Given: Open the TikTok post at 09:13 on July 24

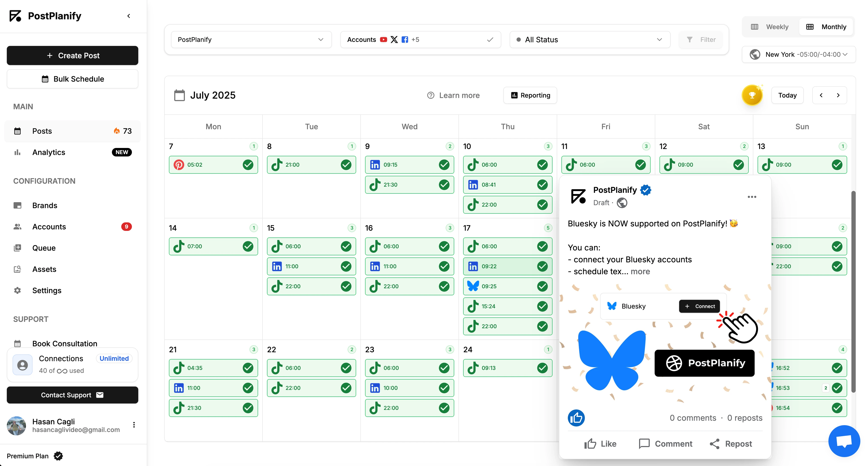Looking at the screenshot, I should [507, 368].
